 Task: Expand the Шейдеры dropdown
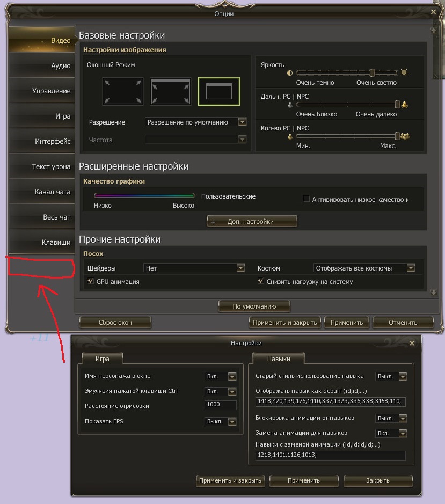click(x=241, y=268)
